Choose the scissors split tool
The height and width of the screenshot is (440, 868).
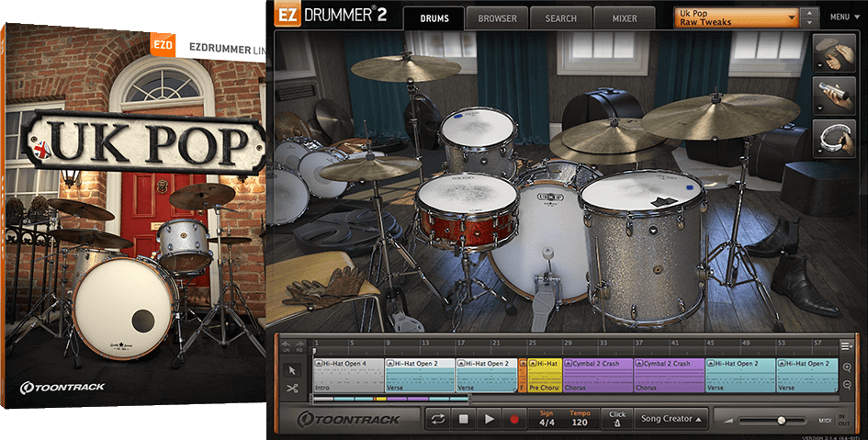click(x=292, y=388)
